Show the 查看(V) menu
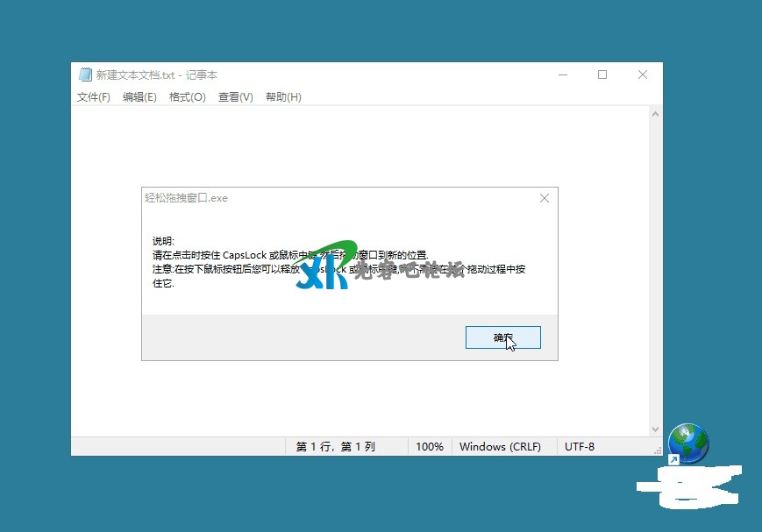Viewport: 762px width, 532px height. tap(235, 97)
